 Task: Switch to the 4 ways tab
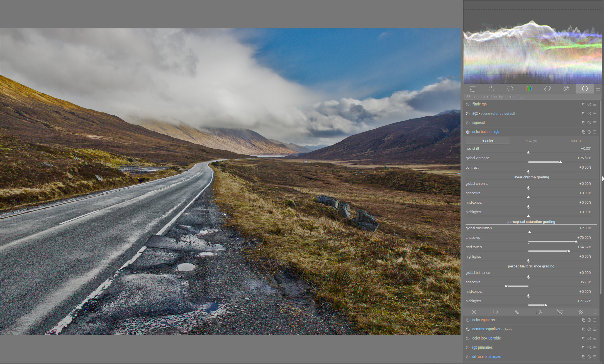(531, 141)
